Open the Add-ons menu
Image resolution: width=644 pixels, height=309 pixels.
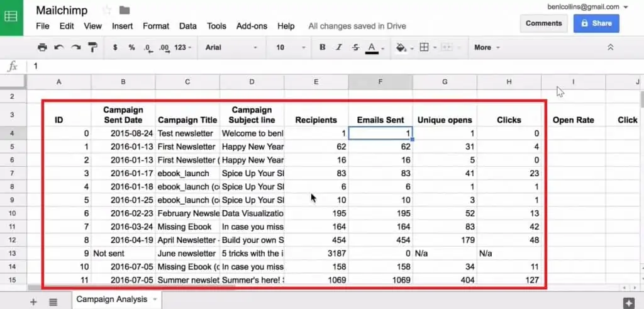tap(252, 26)
